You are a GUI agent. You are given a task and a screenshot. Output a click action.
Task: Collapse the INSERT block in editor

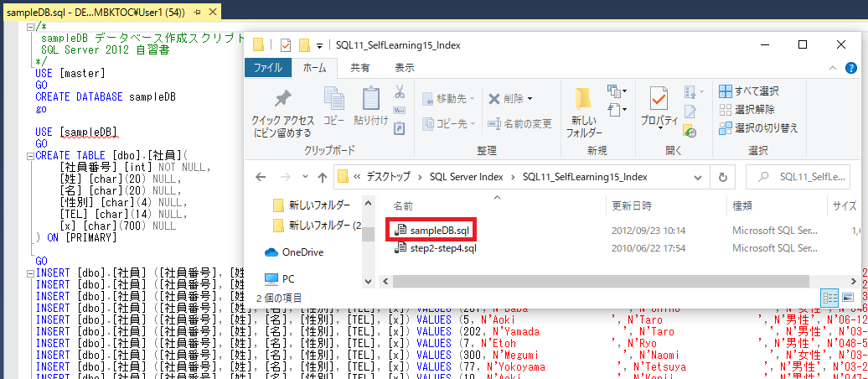[30, 273]
